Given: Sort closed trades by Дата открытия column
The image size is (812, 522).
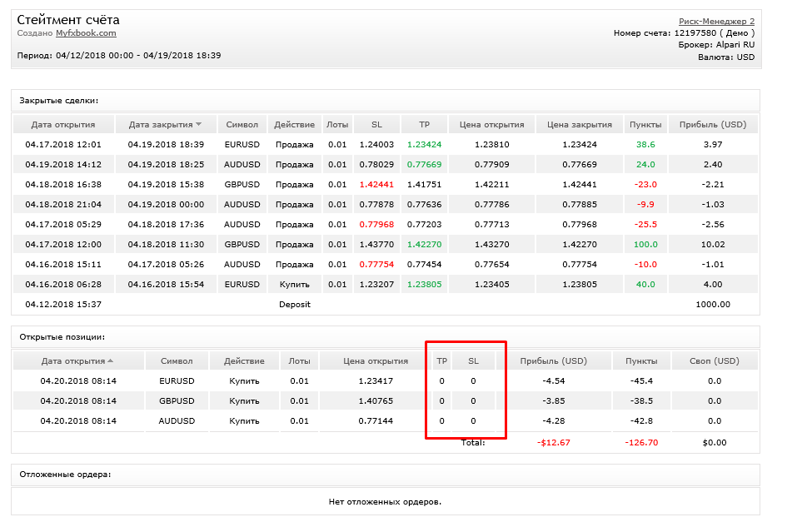Looking at the screenshot, I should 63,125.
